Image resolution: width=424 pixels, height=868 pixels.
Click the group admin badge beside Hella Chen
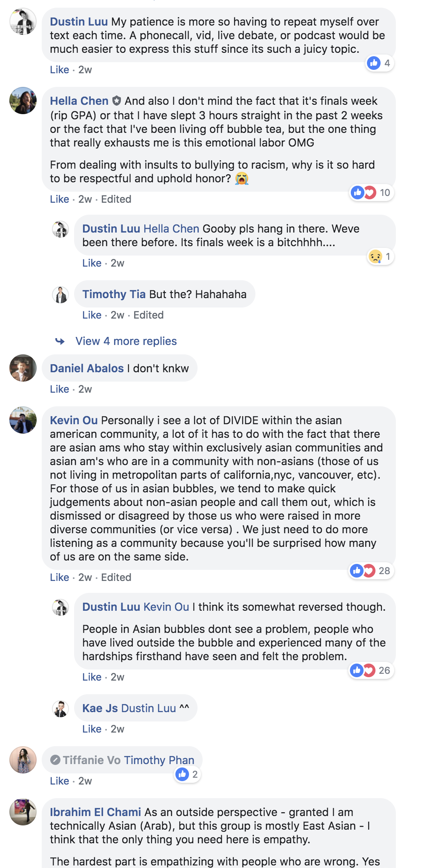click(117, 101)
